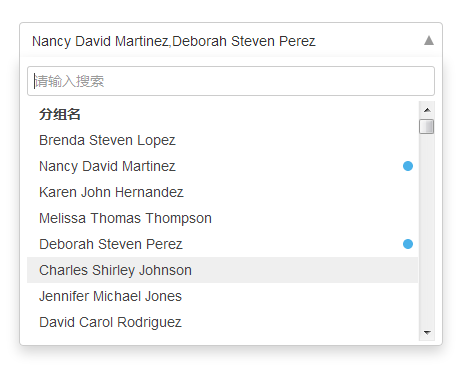The width and height of the screenshot is (464, 369).
Task: Click the blue dot beside Deborah Steven Perez
Action: pos(408,244)
